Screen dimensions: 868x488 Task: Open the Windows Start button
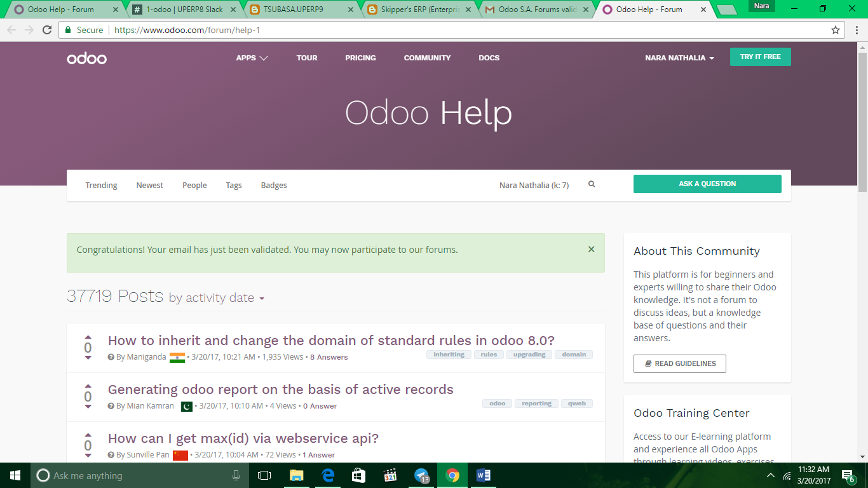15,475
